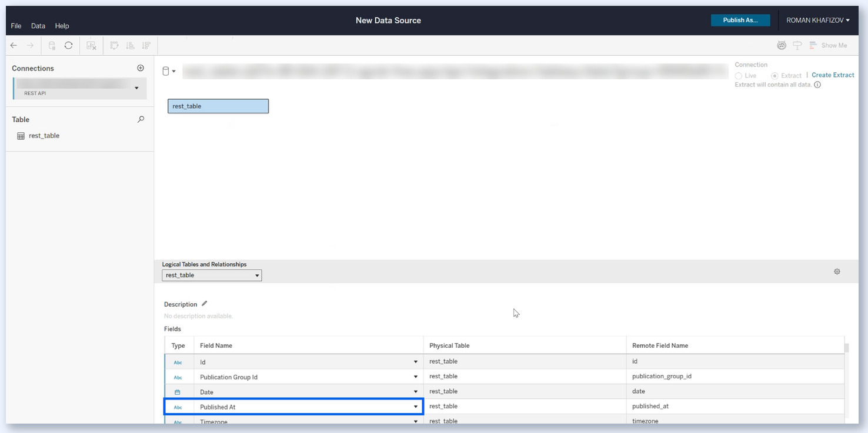This screenshot has height=433, width=868.
Task: Edit the Description with pencil icon
Action: (204, 304)
